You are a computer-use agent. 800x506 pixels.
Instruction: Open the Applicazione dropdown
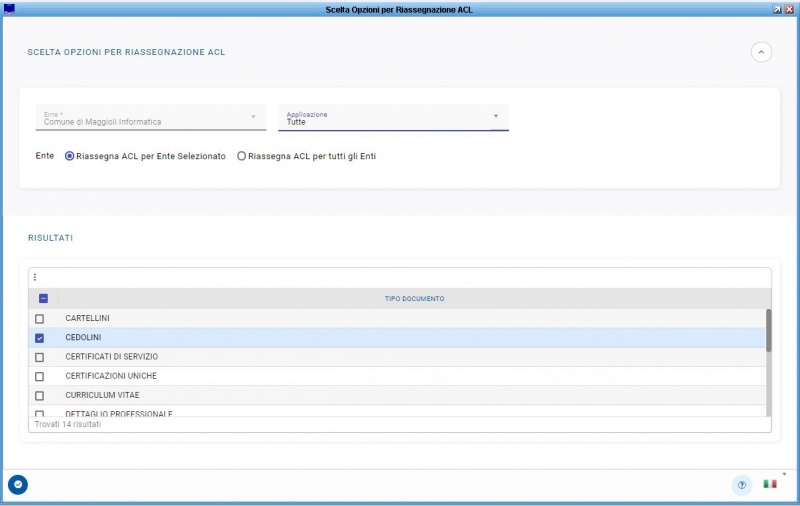coord(393,118)
